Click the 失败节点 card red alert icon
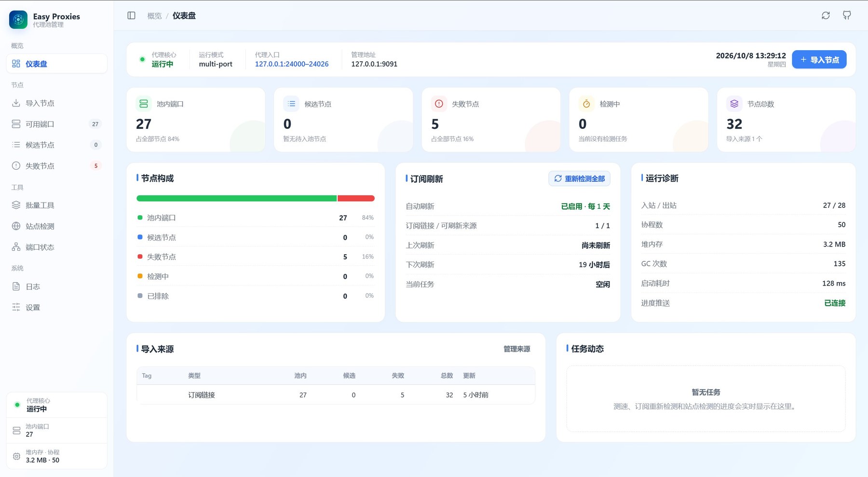This screenshot has width=868, height=477. point(439,104)
